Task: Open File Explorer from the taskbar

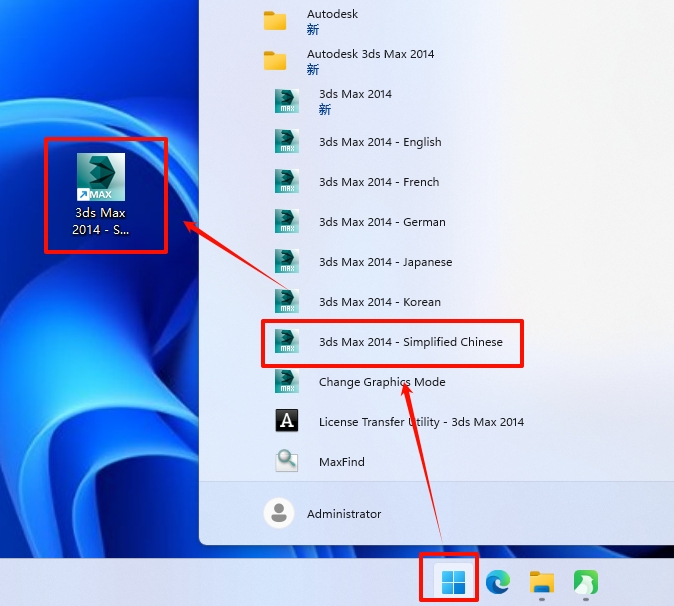Action: [541, 581]
